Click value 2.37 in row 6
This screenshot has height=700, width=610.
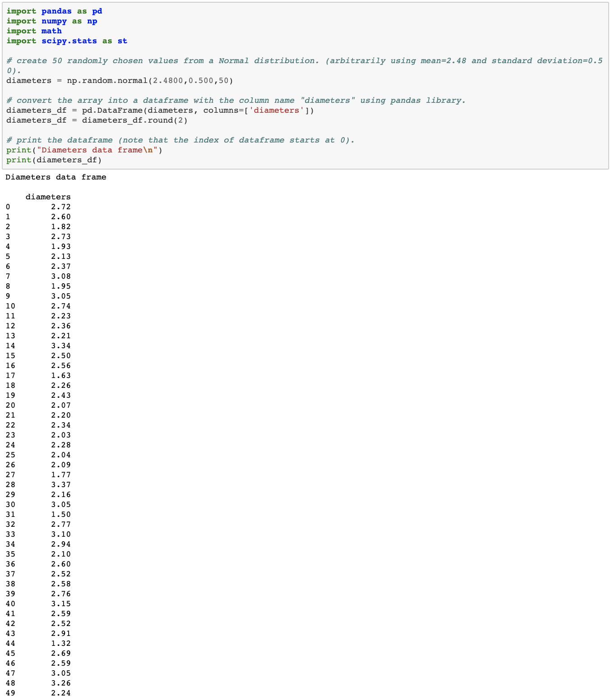(x=61, y=267)
